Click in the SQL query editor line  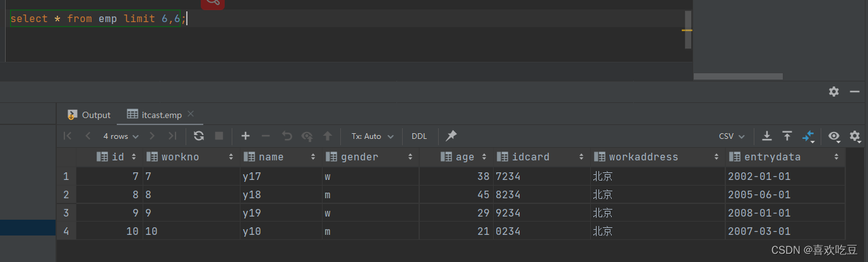[379, 18]
